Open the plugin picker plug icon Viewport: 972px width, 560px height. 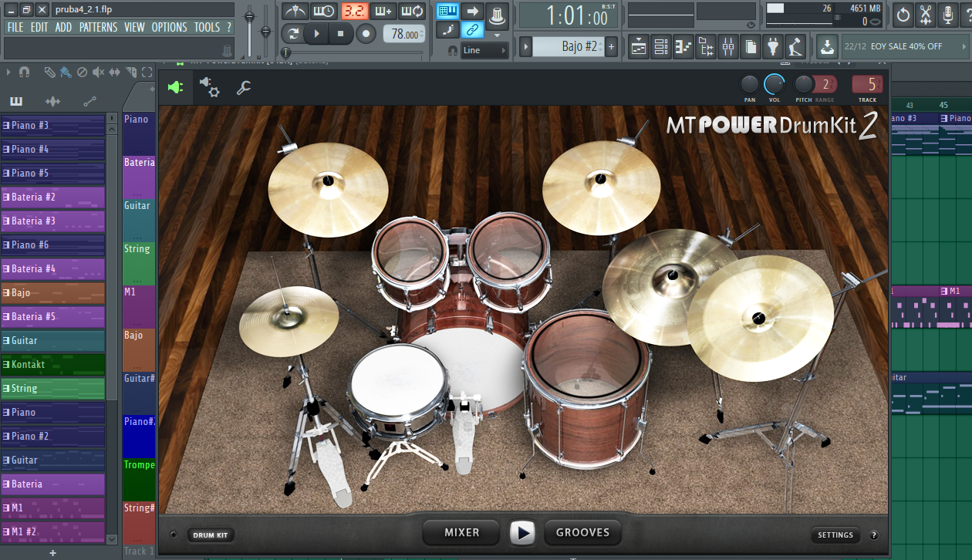[773, 46]
